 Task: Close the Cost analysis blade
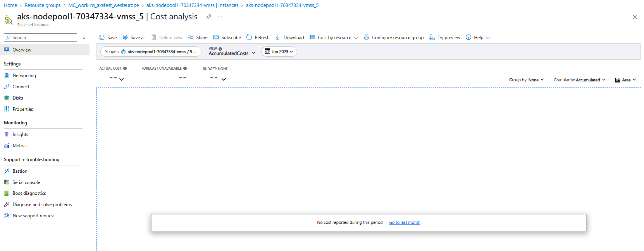point(635,17)
